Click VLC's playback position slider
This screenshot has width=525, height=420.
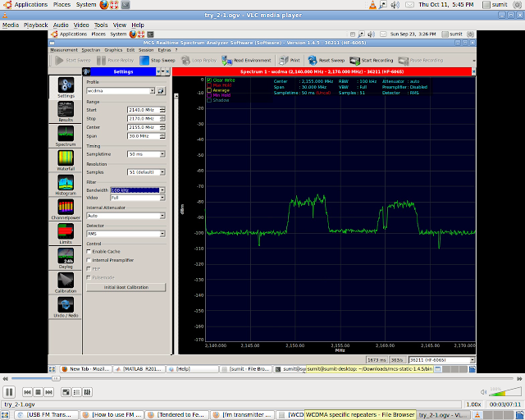262,378
